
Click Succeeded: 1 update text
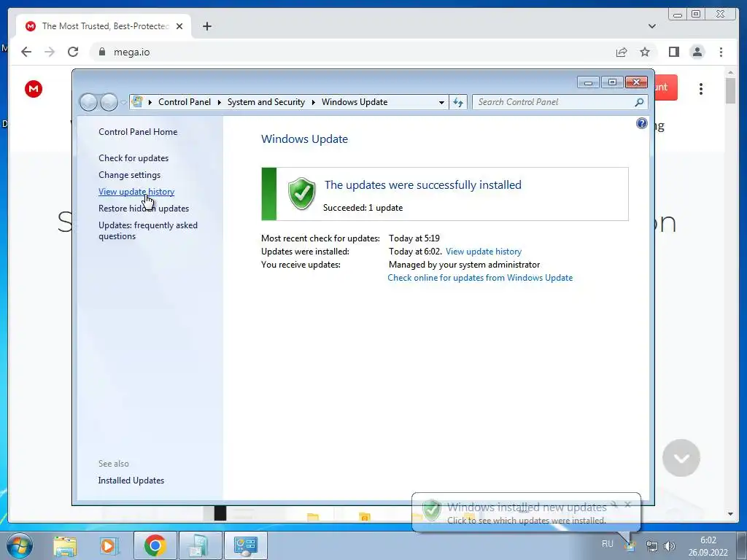pyautogui.click(x=363, y=208)
